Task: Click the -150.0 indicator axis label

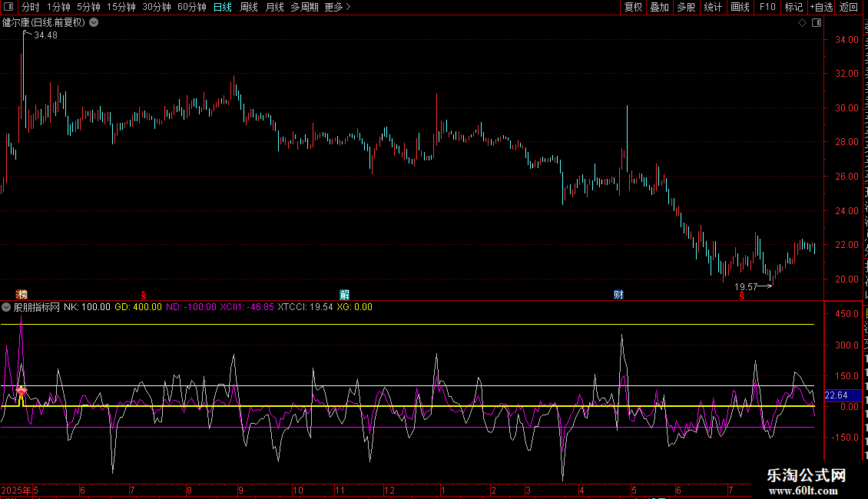Action: [x=845, y=437]
